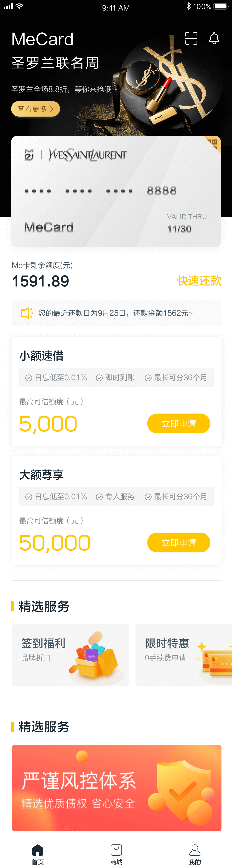Open the scan code icon
Screen dimensions: 232x868
point(191,39)
